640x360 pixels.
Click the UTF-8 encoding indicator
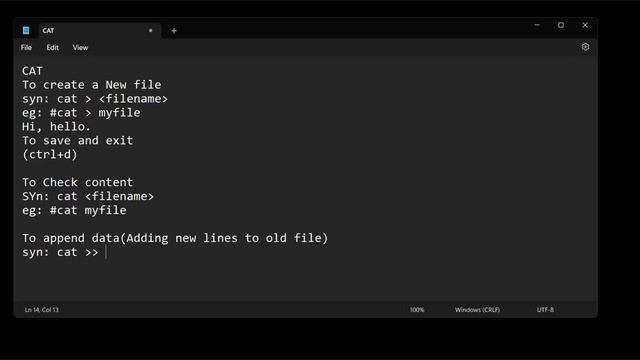point(545,310)
